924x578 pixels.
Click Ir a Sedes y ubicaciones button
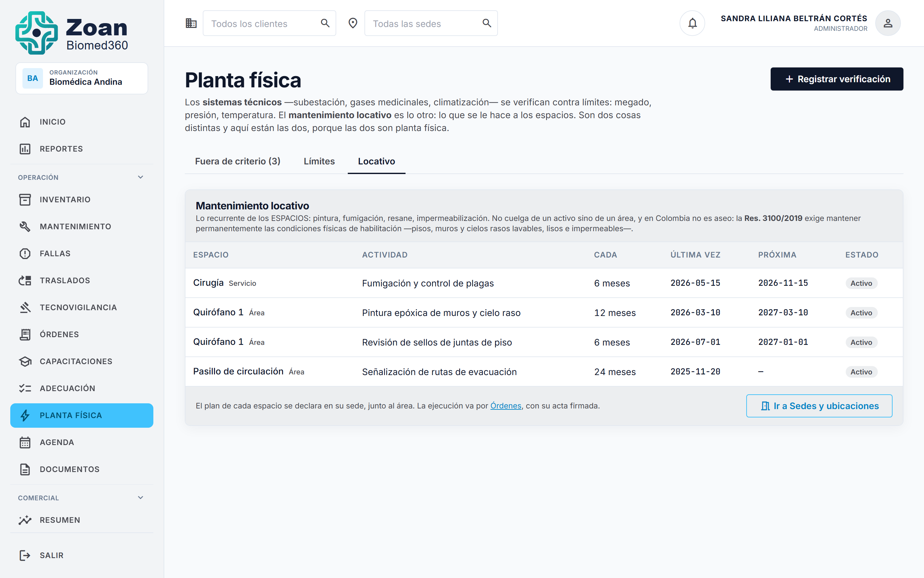pos(819,406)
